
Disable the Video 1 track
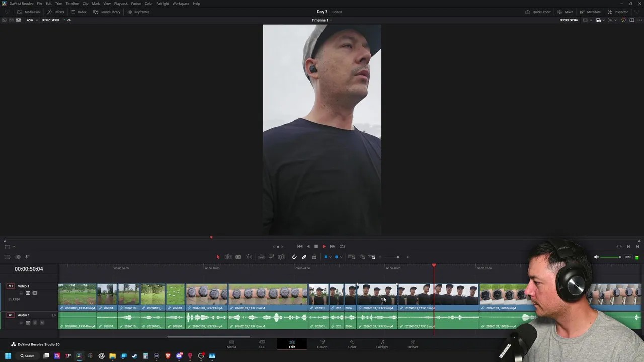tap(35, 293)
